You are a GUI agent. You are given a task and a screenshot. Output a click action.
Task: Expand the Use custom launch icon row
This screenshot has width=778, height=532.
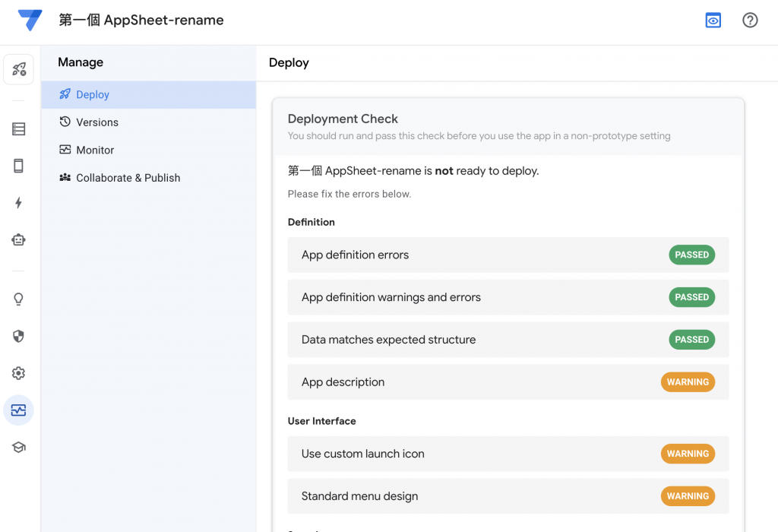point(508,454)
